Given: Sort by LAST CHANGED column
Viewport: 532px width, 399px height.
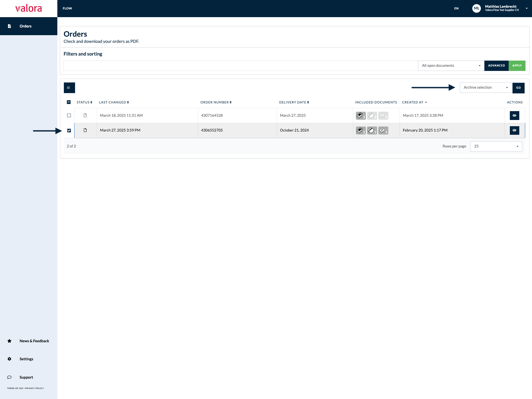Looking at the screenshot, I should [x=114, y=102].
